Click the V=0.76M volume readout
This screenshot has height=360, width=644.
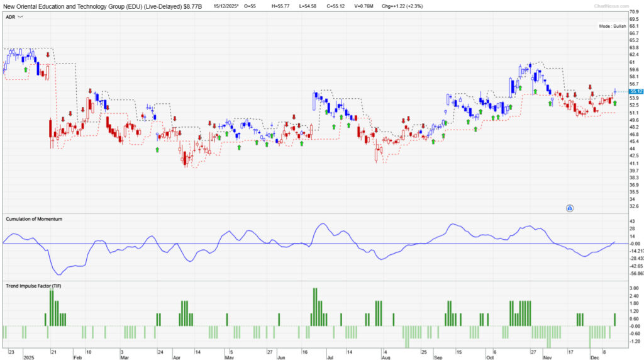point(365,6)
